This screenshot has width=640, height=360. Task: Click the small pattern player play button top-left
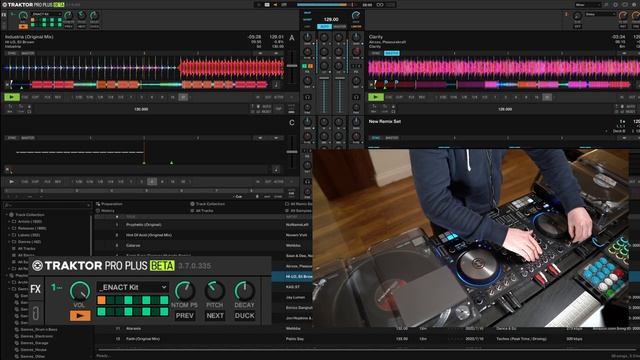point(23,27)
